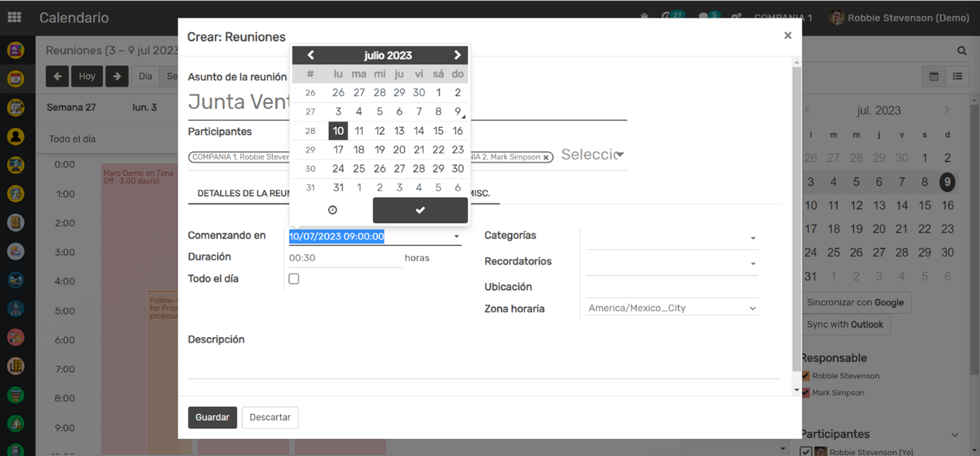
Task: Select July 17 in date picker
Action: pos(338,149)
